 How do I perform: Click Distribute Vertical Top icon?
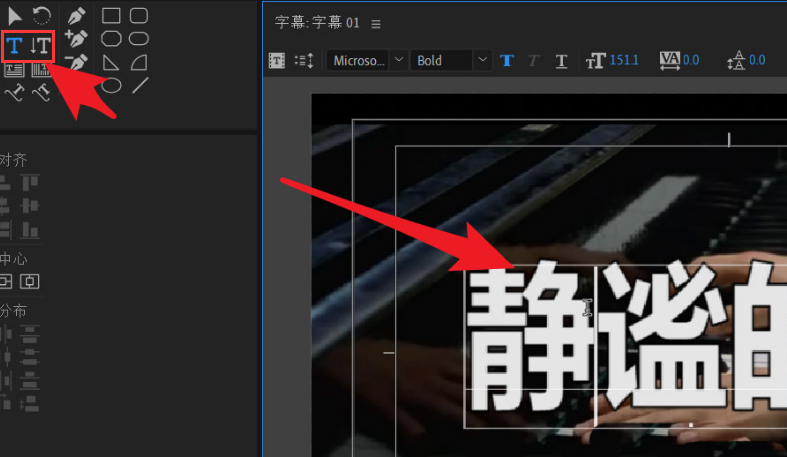[x=30, y=333]
